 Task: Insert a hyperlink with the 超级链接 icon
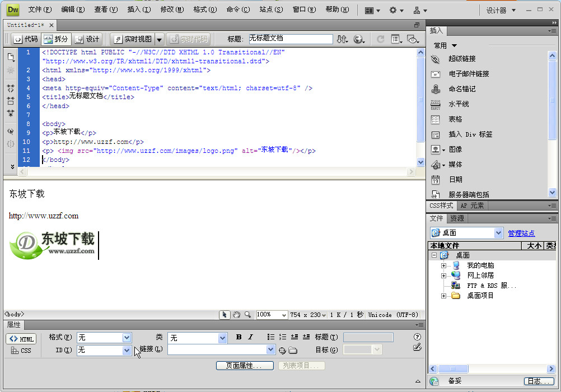(x=436, y=58)
